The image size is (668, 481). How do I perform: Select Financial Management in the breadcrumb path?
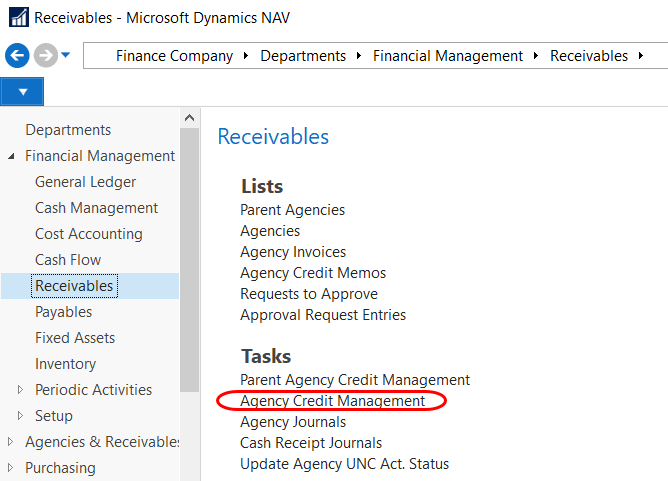448,56
